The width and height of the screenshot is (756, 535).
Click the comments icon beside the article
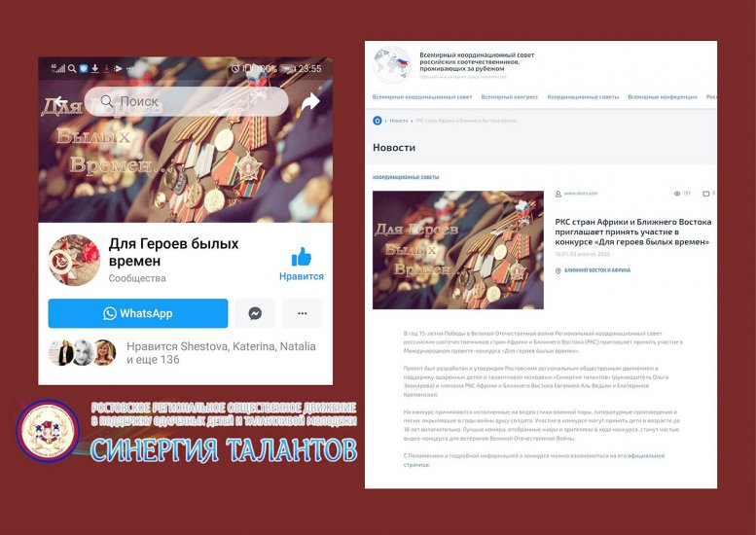[705, 194]
